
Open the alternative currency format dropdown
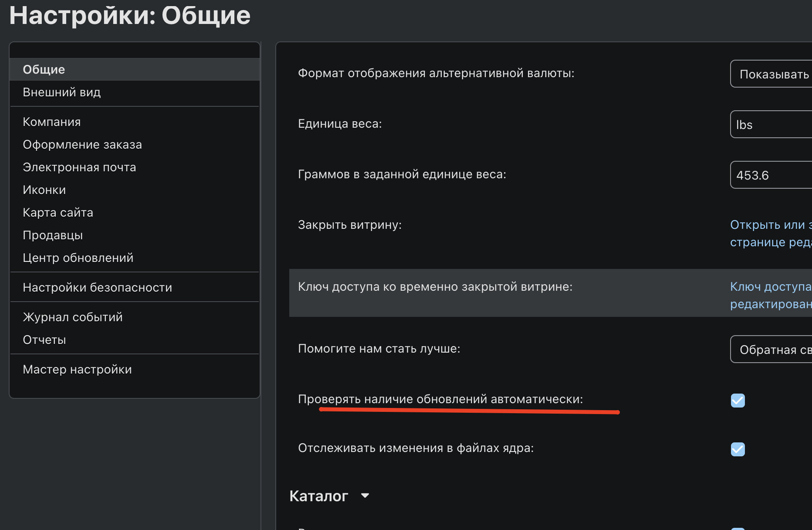771,74
